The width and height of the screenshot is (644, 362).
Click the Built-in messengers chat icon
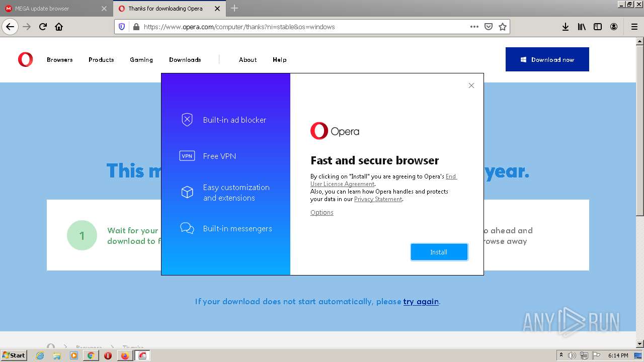(x=187, y=228)
